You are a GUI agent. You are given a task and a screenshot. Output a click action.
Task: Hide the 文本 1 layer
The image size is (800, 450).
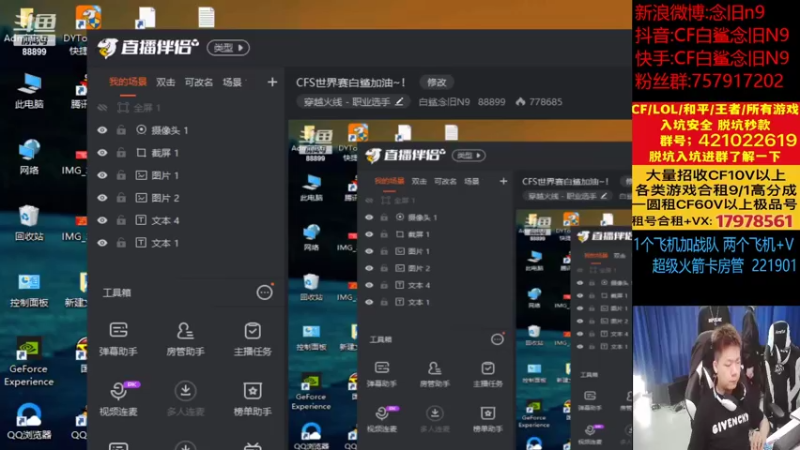103,243
